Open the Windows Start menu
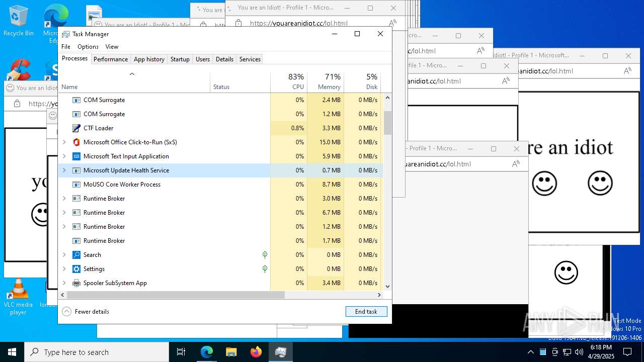644x362 pixels. pyautogui.click(x=12, y=352)
